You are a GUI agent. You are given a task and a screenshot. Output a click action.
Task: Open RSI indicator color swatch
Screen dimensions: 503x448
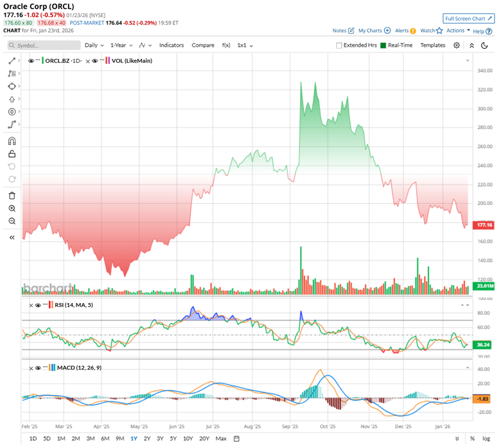click(x=51, y=305)
